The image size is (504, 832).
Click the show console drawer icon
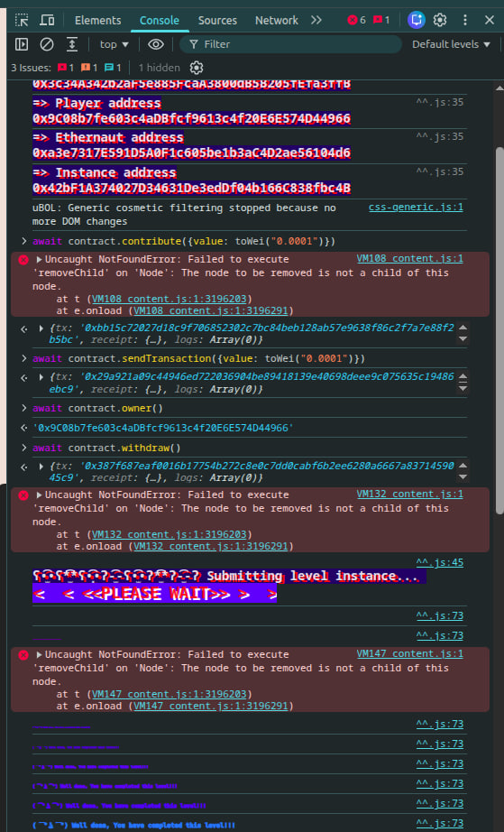72,44
